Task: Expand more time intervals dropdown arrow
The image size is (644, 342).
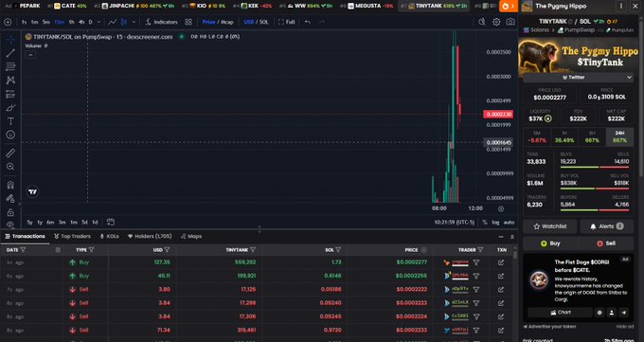Action: click(x=98, y=22)
